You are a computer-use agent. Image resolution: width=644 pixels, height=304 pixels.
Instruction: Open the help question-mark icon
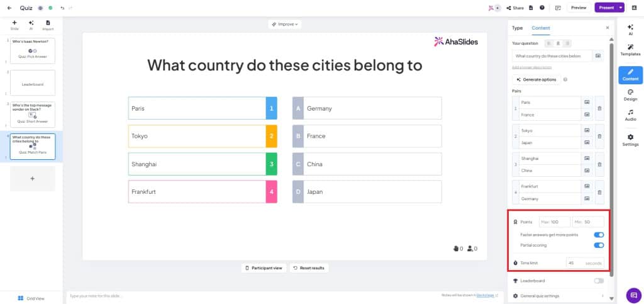(x=542, y=8)
